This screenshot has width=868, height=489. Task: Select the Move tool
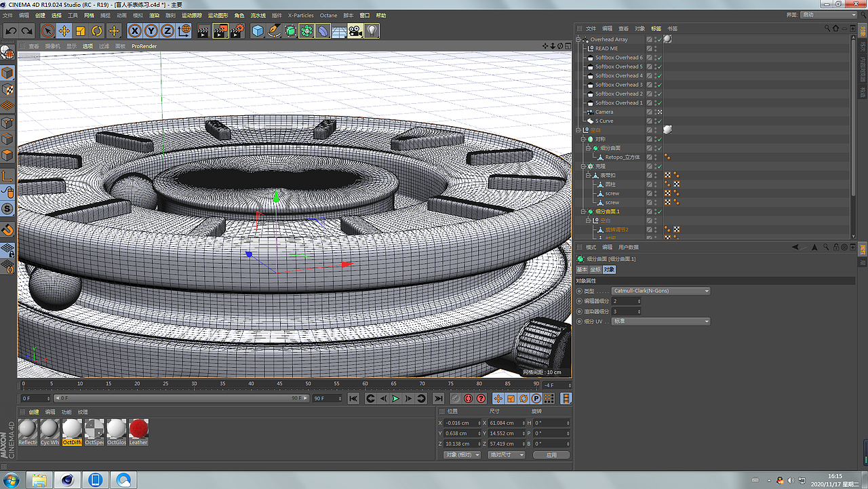(x=64, y=31)
